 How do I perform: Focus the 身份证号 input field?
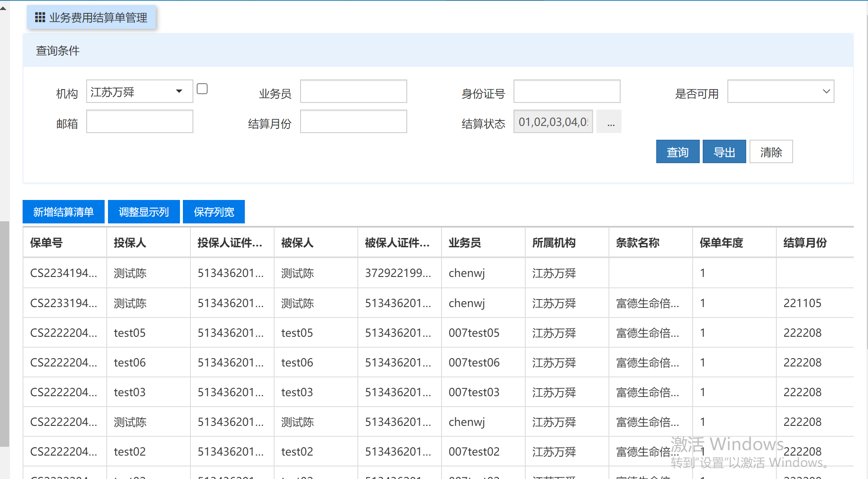[x=567, y=92]
